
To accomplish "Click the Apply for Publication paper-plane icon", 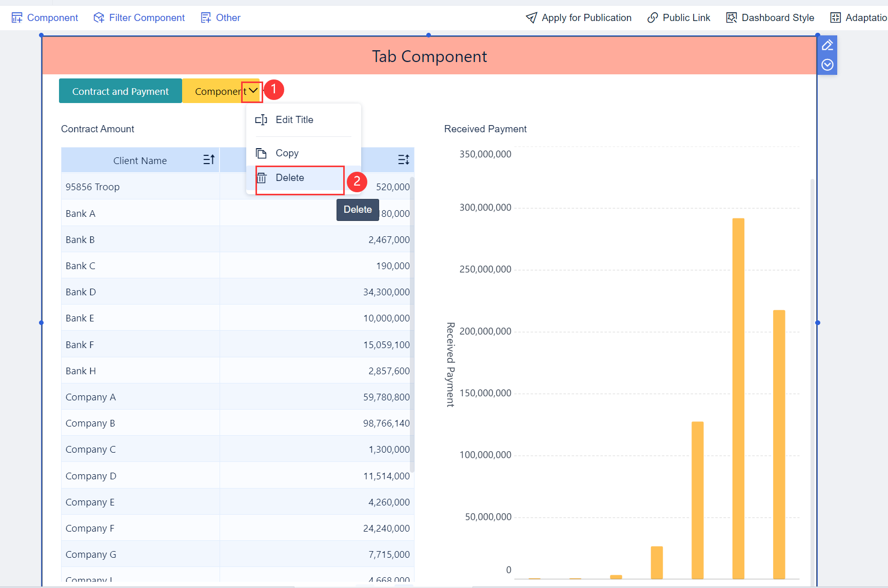I will pyautogui.click(x=531, y=17).
